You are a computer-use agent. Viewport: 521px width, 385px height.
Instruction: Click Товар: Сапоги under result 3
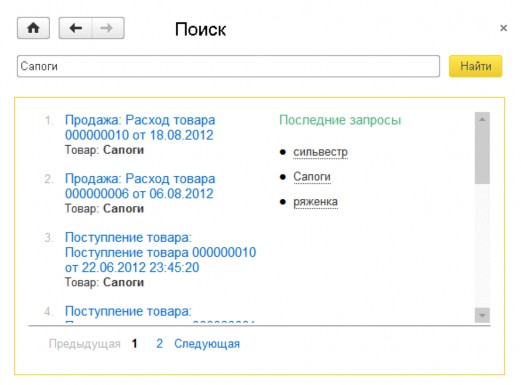point(104,282)
